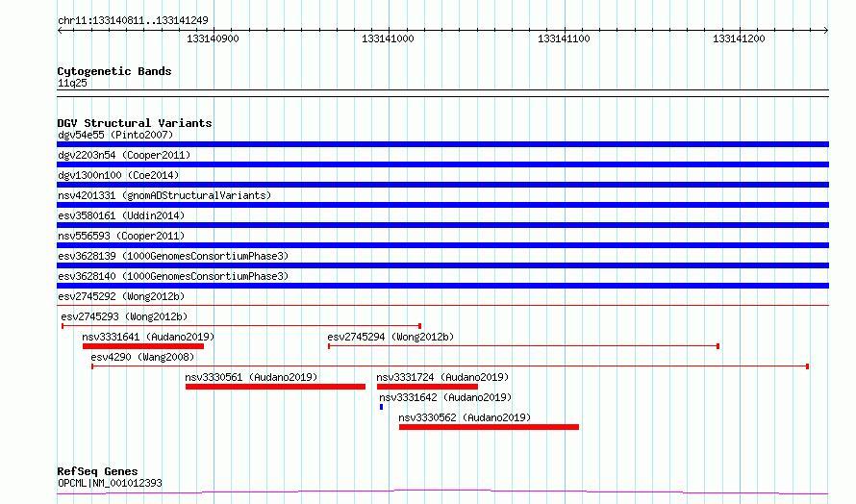Select the 11q25 band label
The width and height of the screenshot is (856, 504).
72,83
